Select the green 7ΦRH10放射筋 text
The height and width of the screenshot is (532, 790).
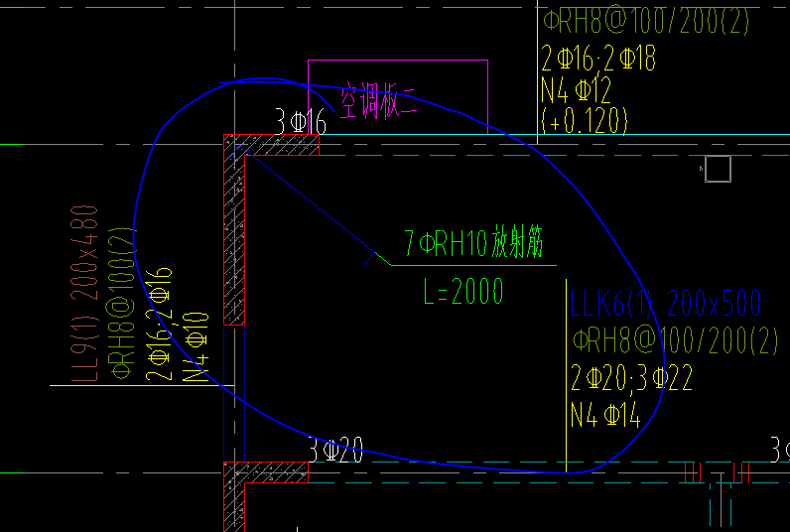(x=473, y=243)
